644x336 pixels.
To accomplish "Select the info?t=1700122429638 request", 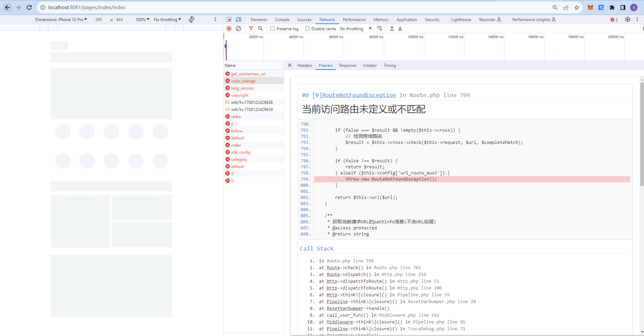I will tap(253, 102).
